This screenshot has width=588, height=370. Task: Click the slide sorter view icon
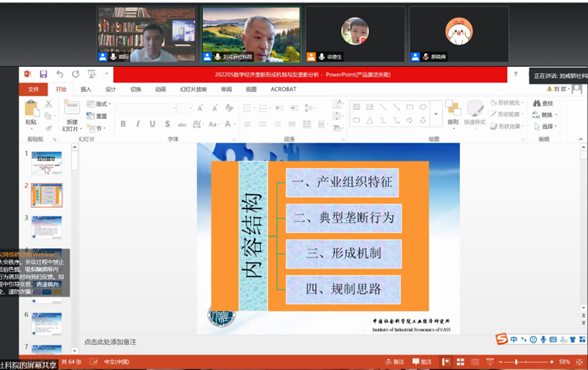[x=460, y=362]
